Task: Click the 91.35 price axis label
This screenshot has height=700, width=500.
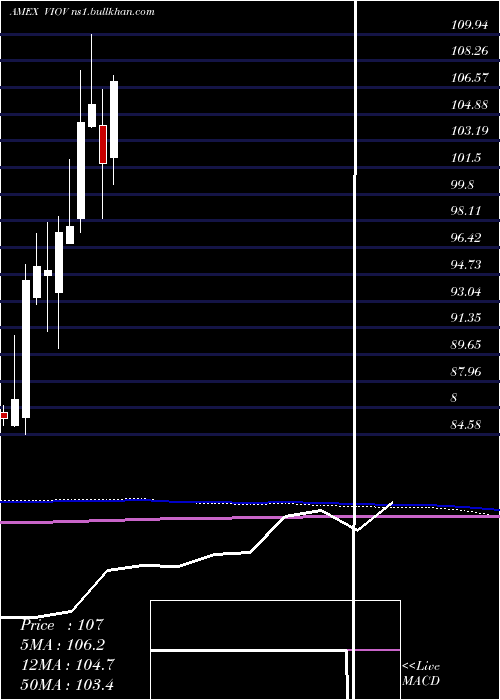Action: (x=466, y=317)
